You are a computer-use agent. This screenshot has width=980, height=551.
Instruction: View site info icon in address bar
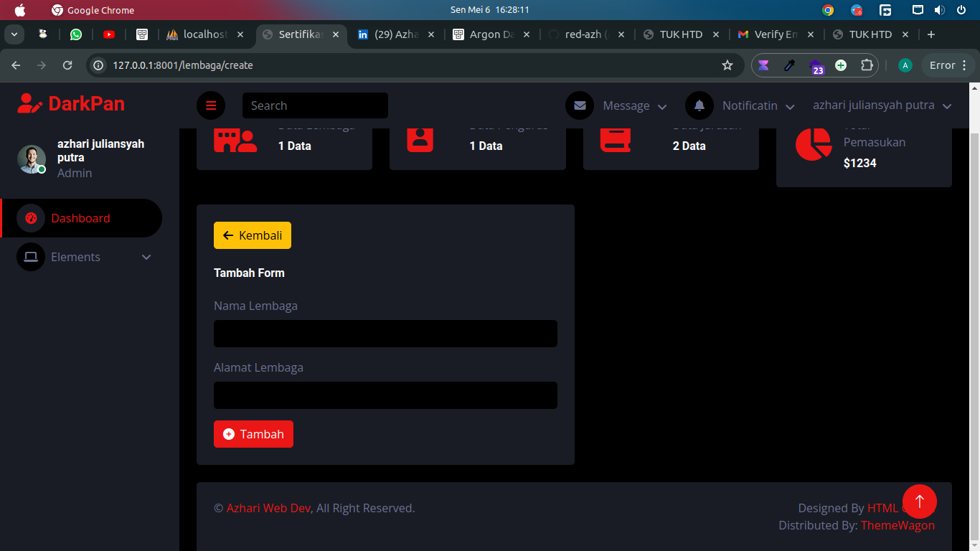click(99, 65)
